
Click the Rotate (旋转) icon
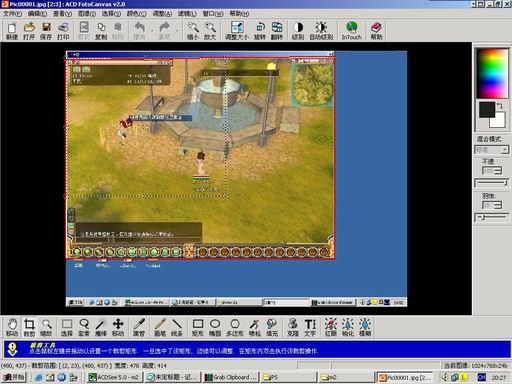click(260, 30)
